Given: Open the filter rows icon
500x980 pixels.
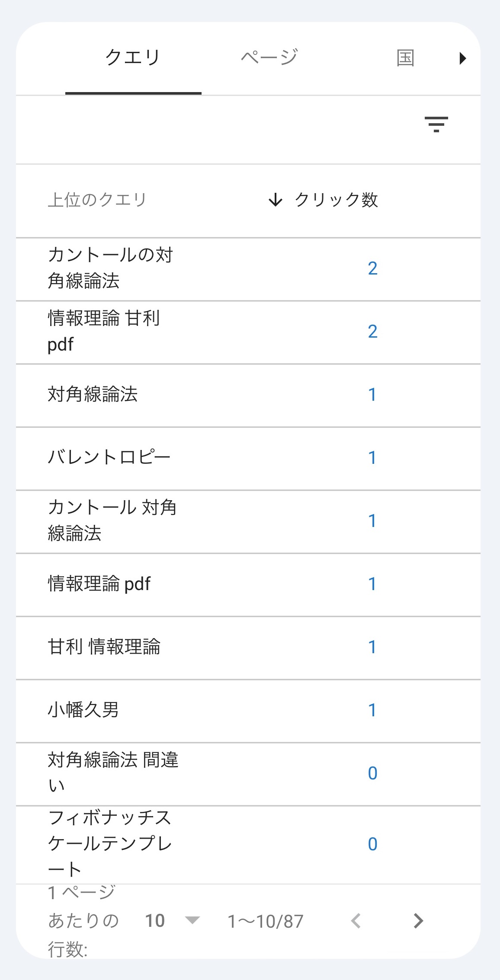Looking at the screenshot, I should pos(436,124).
